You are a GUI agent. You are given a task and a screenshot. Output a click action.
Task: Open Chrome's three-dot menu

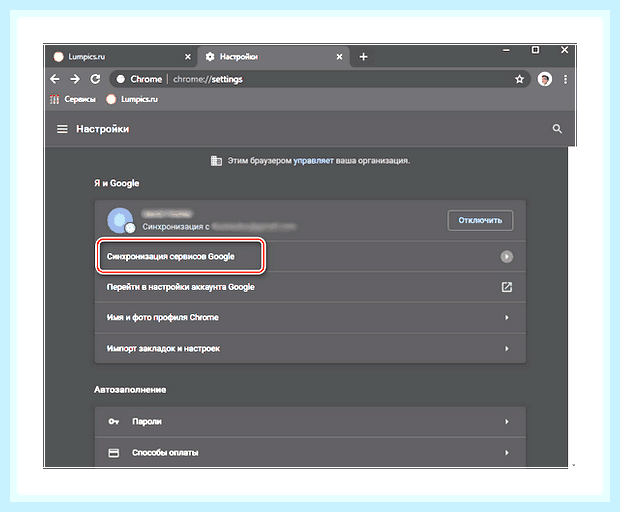tap(565, 79)
